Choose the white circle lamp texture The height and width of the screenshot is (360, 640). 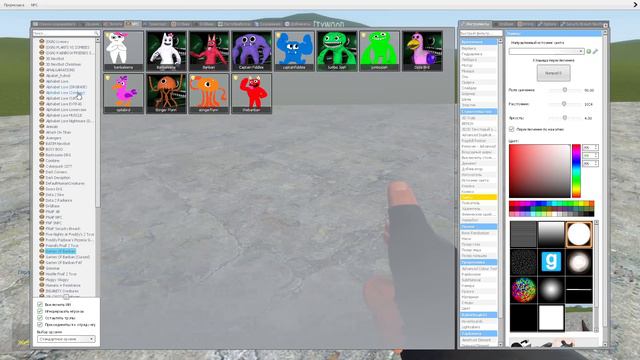coord(579,234)
